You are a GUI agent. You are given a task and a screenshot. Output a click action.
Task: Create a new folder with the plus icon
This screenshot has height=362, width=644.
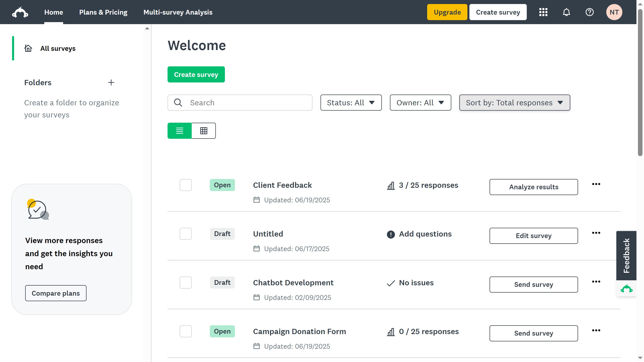coord(111,82)
